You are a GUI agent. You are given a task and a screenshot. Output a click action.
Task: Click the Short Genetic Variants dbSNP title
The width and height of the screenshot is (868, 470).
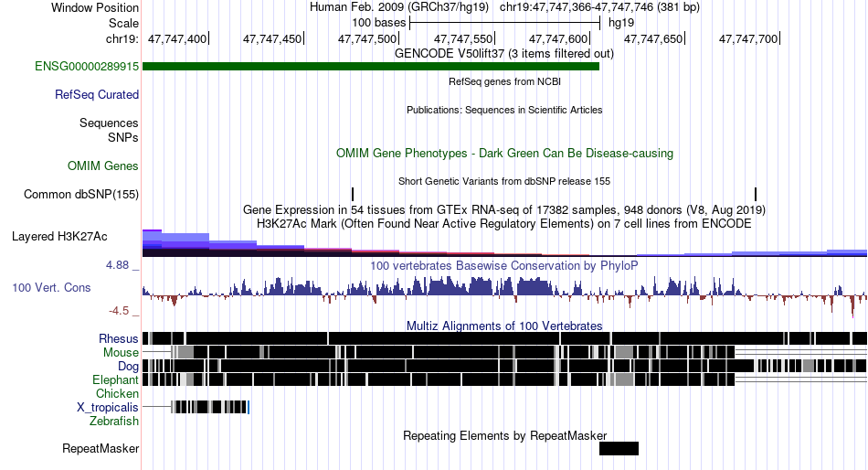click(x=504, y=181)
